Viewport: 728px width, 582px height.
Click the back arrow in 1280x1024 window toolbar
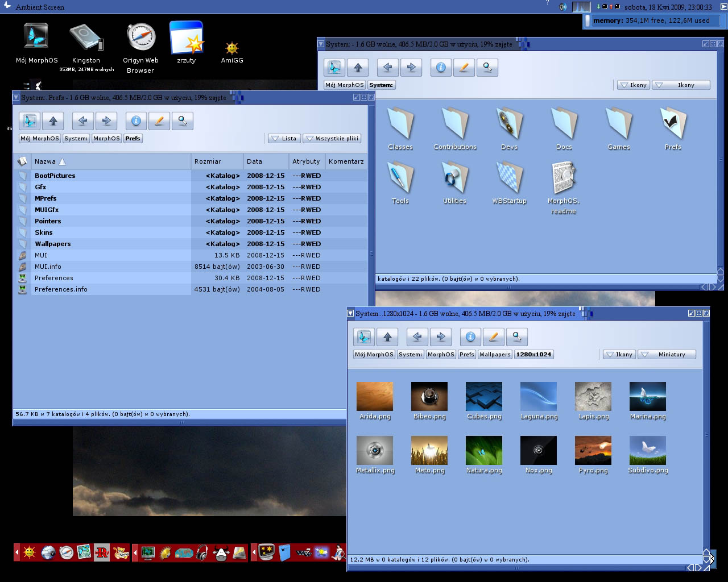click(417, 336)
